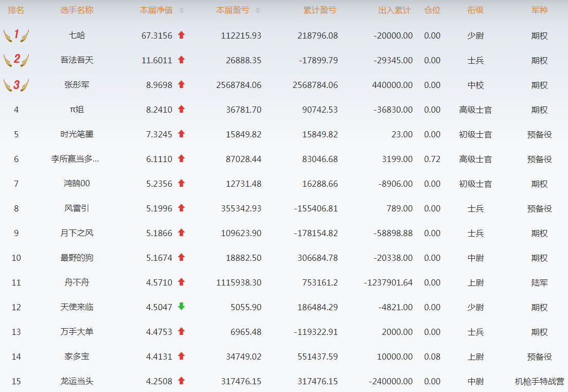Click green down arrow beside 4.5047
Screen dimensions: 568x392
tap(182, 307)
